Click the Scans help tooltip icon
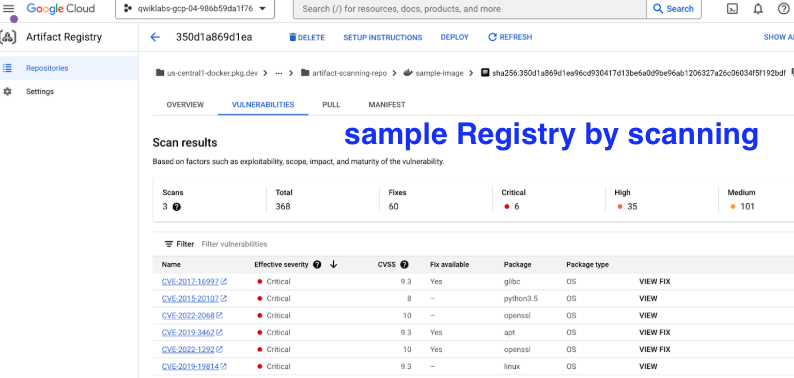 point(177,207)
